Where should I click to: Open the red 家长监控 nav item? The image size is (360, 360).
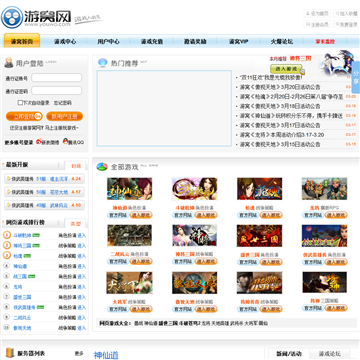[325, 42]
